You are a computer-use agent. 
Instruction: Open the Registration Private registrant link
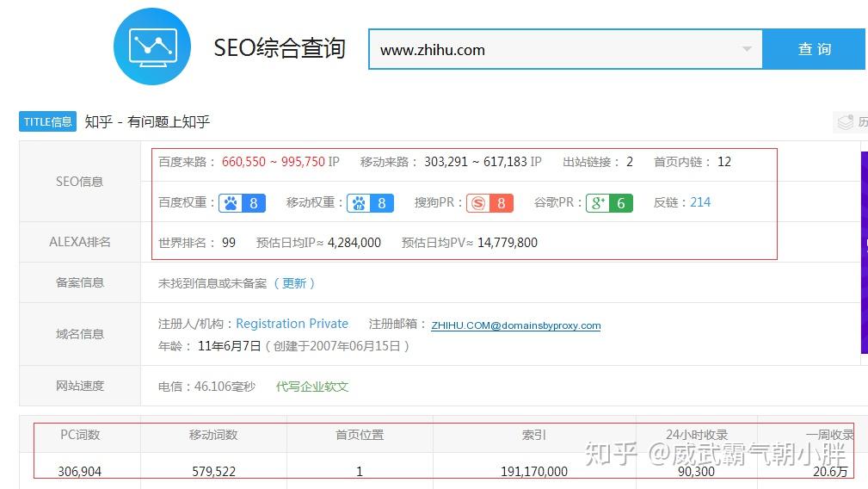[292, 324]
